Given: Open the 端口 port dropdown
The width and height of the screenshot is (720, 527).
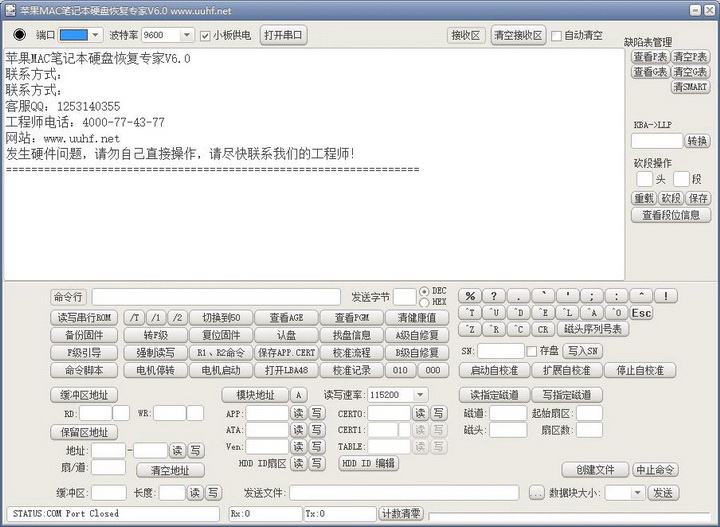Looking at the screenshot, I should coord(95,35).
